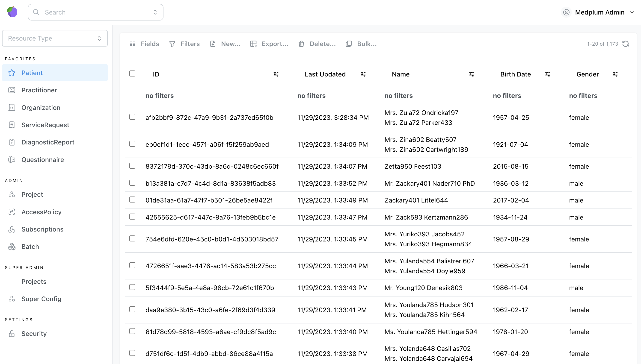Image resolution: width=641 pixels, height=364 pixels.
Task: Click the Fields columns icon
Action: point(133,44)
